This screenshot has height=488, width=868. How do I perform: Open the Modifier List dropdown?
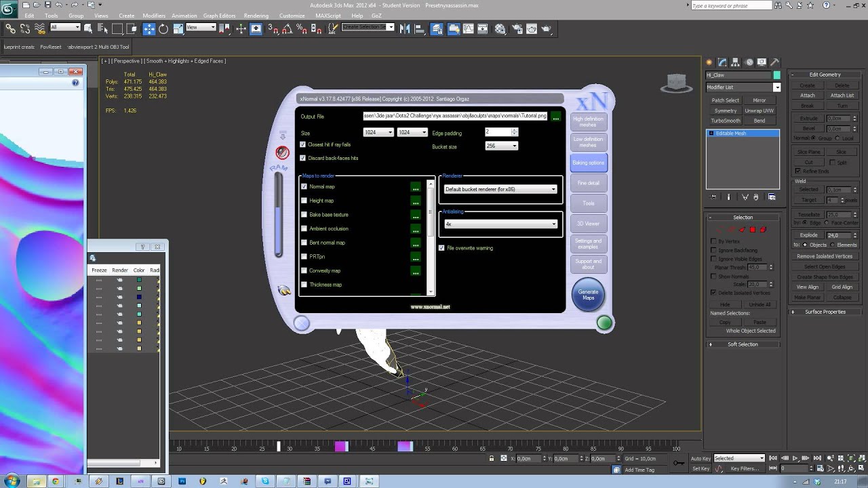(x=743, y=87)
